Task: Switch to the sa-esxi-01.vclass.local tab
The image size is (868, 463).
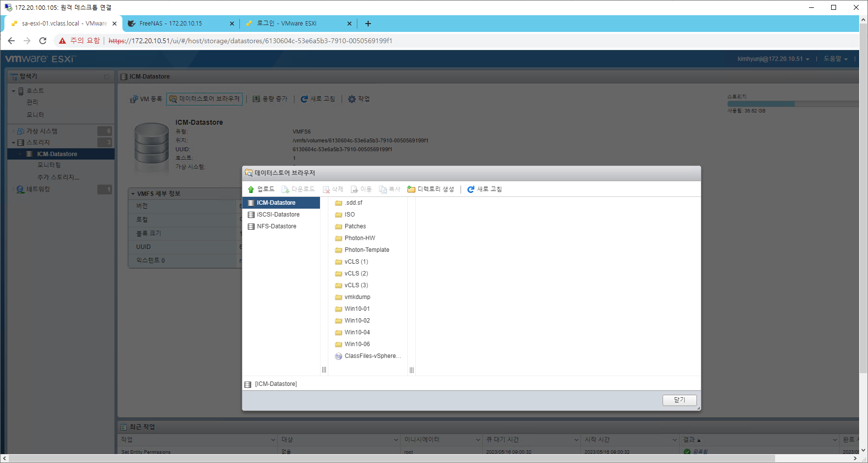Action: (63, 24)
